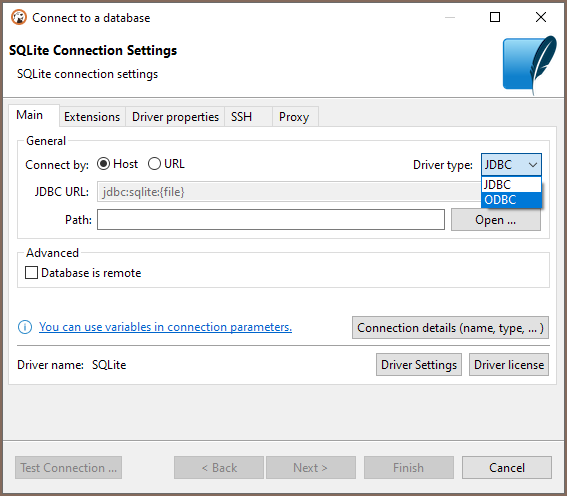Choose ODBC from the driver type list

click(x=511, y=200)
